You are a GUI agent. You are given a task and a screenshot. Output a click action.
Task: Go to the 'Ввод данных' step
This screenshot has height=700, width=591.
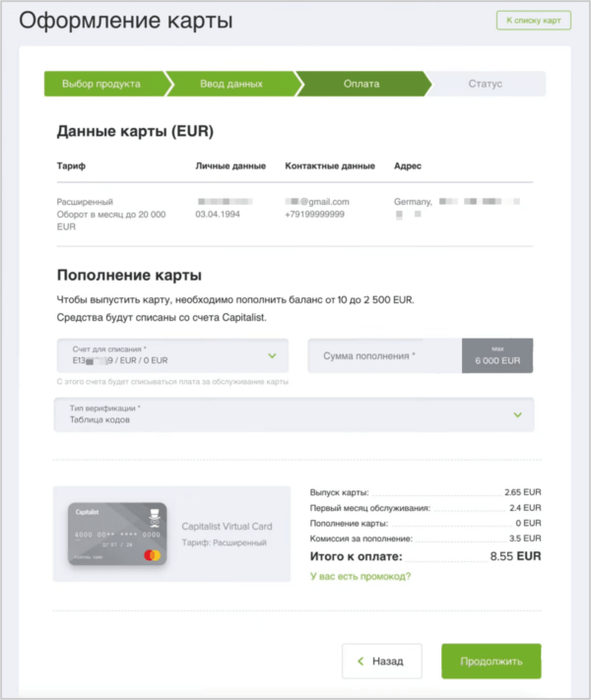click(231, 84)
